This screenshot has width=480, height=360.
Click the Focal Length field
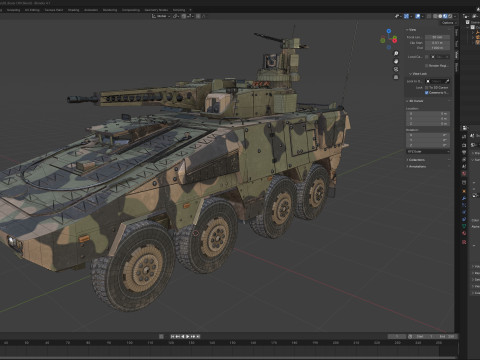[437, 37]
